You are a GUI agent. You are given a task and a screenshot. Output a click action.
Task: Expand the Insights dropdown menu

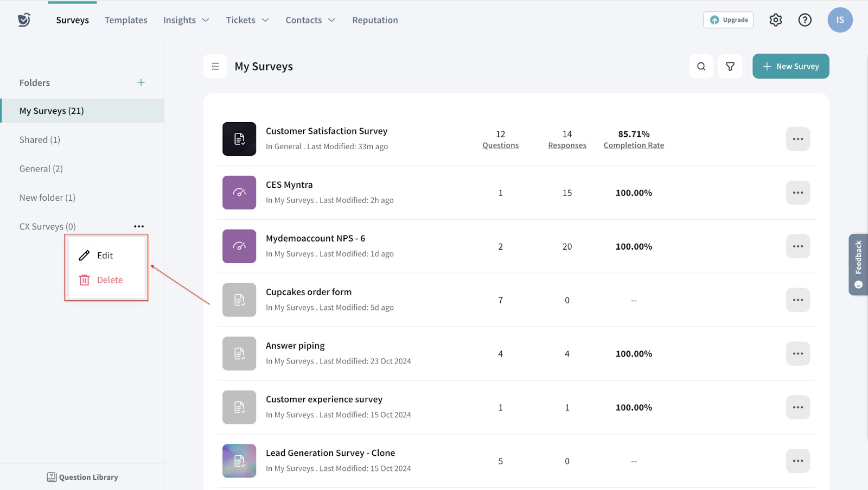186,20
